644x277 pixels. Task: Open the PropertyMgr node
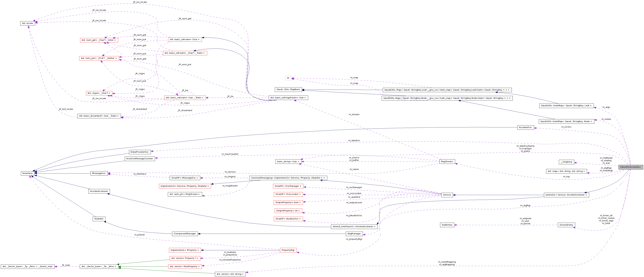(288, 250)
